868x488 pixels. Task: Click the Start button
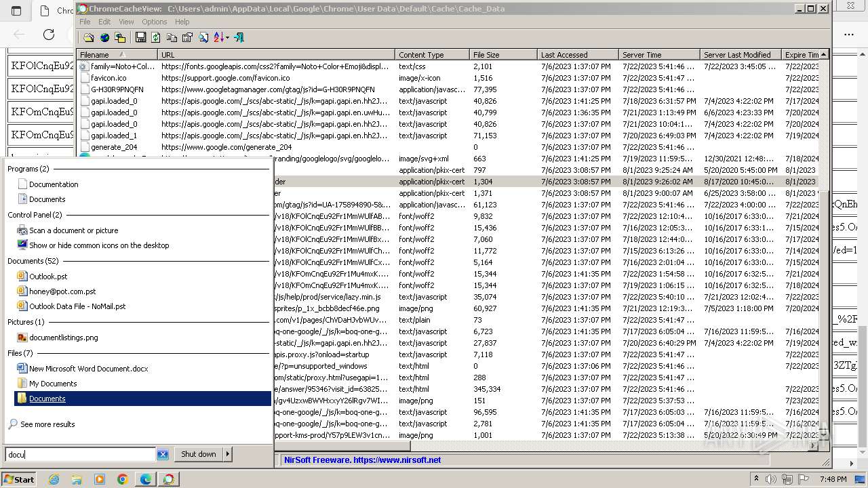click(x=19, y=479)
